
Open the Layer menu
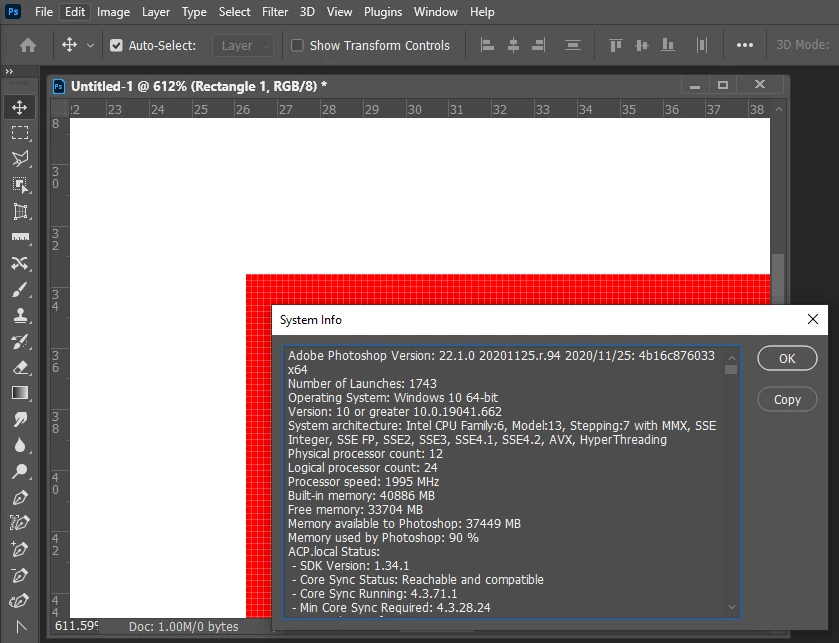(x=156, y=12)
